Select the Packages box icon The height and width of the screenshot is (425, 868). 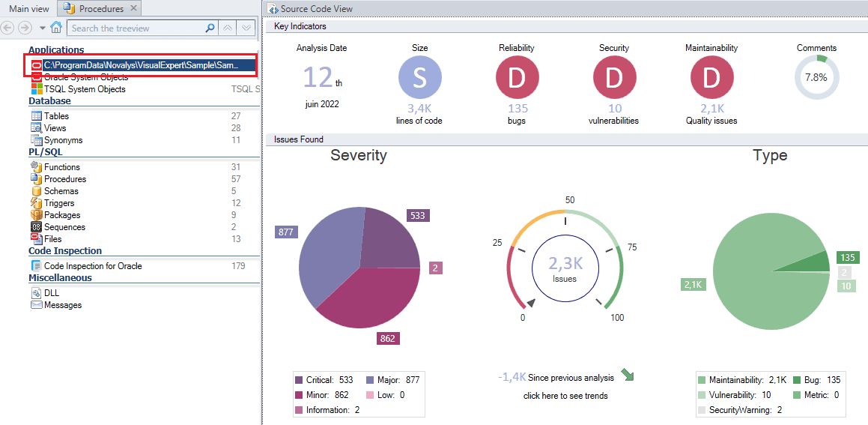click(x=37, y=215)
